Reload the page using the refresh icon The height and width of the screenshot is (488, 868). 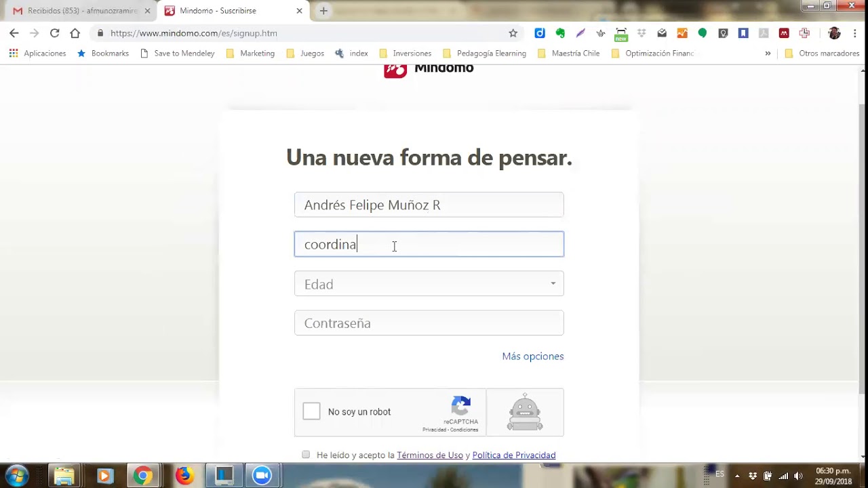56,33
